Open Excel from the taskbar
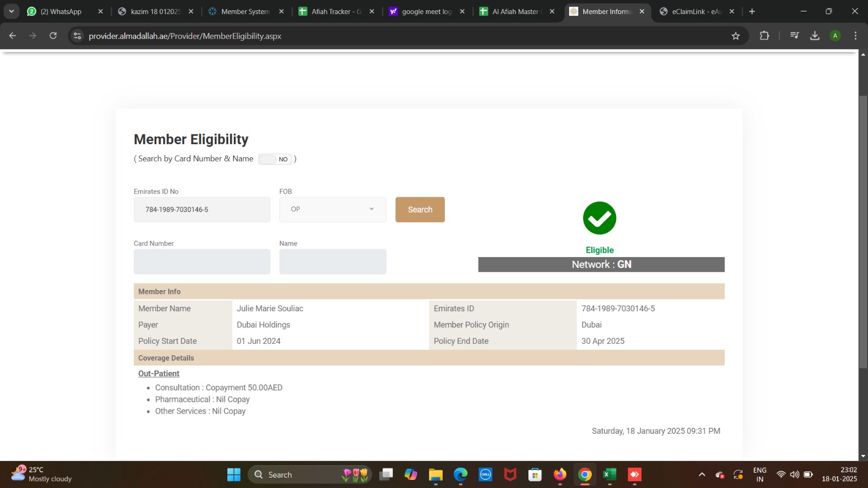This screenshot has height=488, width=868. (x=610, y=474)
